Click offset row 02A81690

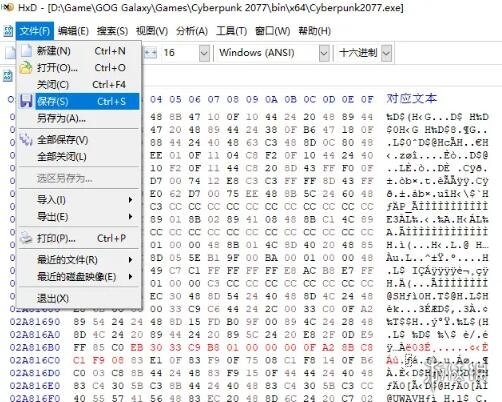click(35, 322)
